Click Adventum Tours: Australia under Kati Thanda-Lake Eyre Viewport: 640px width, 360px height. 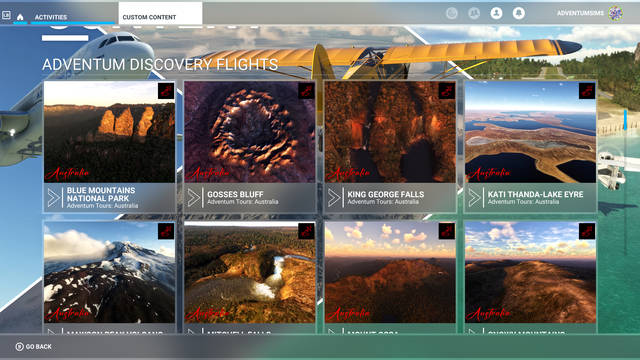click(x=523, y=202)
